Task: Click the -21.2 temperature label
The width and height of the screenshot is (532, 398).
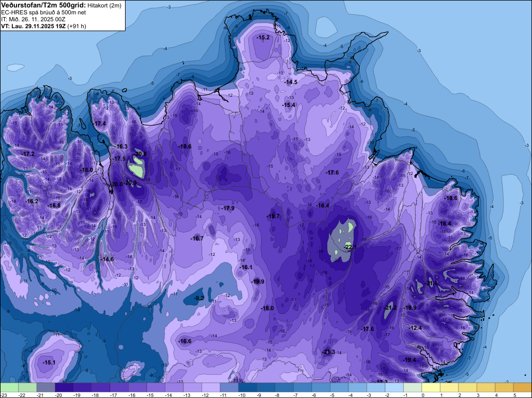Action: point(390,308)
